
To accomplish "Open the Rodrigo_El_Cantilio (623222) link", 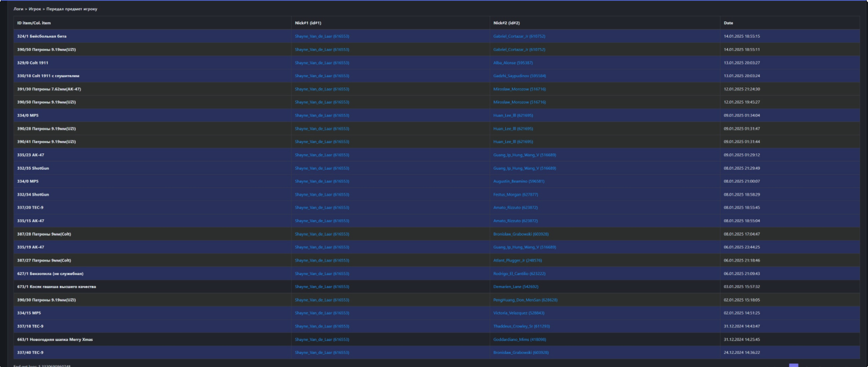I will click(x=519, y=274).
